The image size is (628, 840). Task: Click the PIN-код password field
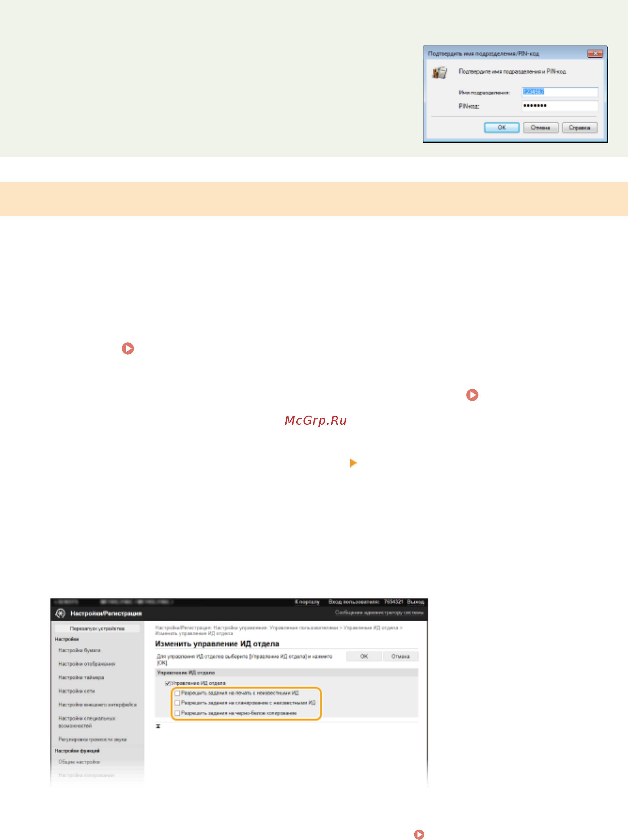click(560, 105)
